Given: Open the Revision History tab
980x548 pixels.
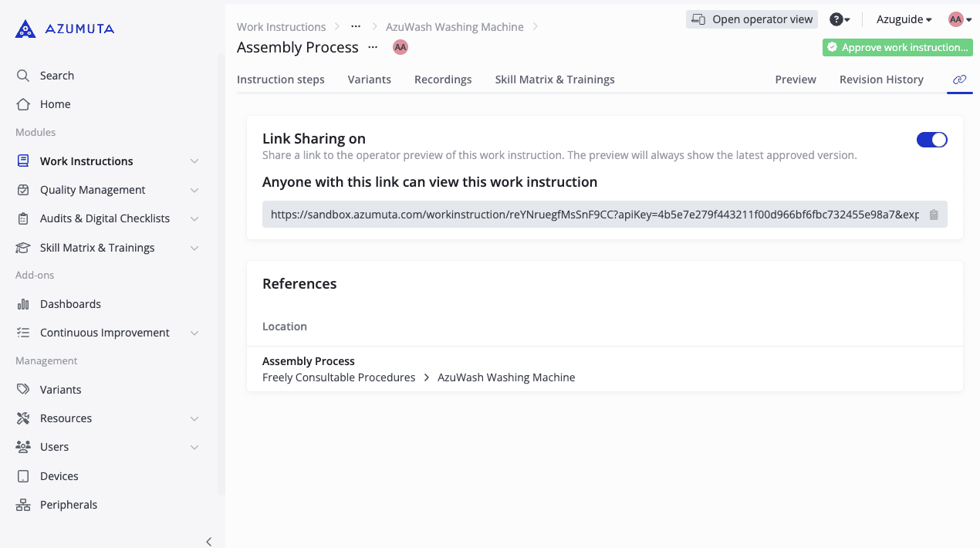Looking at the screenshot, I should (881, 79).
